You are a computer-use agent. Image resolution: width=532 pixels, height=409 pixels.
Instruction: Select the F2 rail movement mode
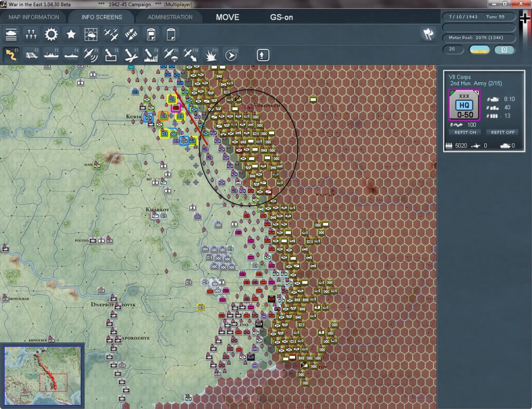(x=32, y=55)
